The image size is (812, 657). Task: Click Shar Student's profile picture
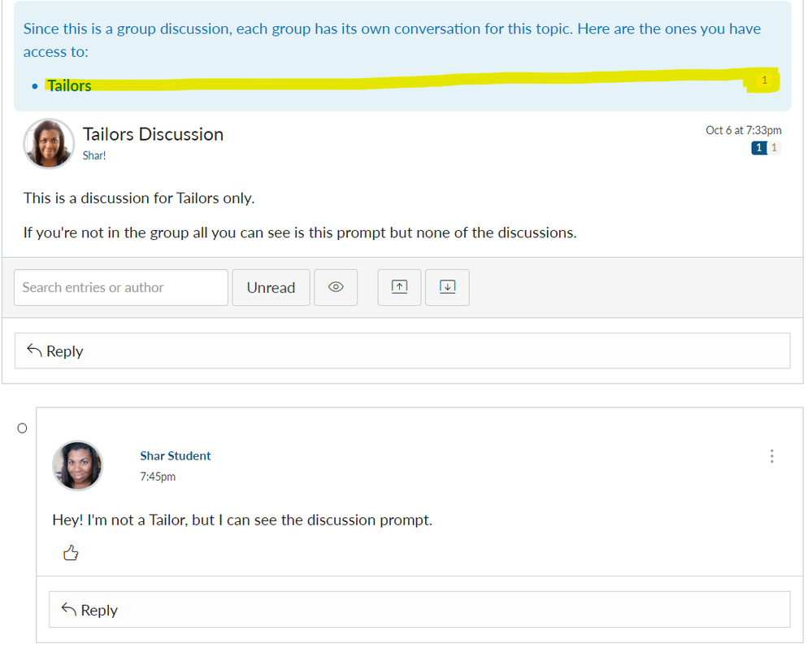78,465
